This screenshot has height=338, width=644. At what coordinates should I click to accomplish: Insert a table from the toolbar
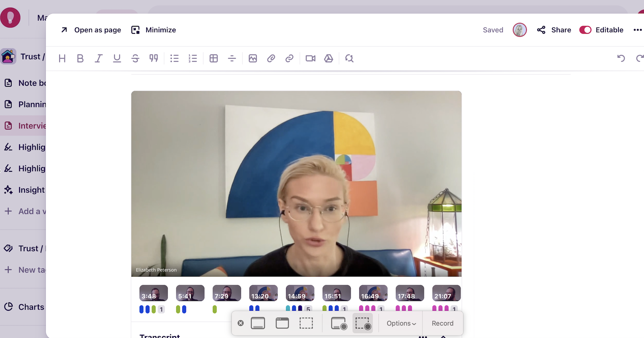214,59
